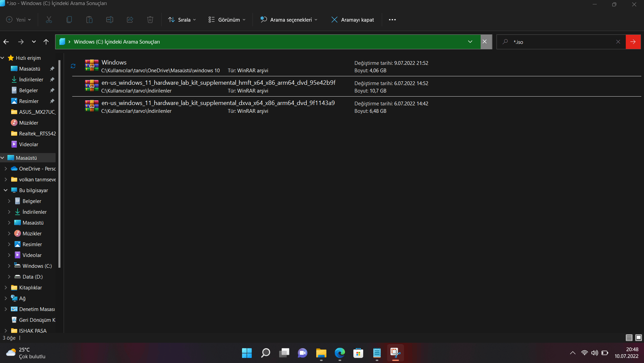Screen dimensions: 644x363
Task: Expand the OneDrive tree node
Action: (6, 169)
